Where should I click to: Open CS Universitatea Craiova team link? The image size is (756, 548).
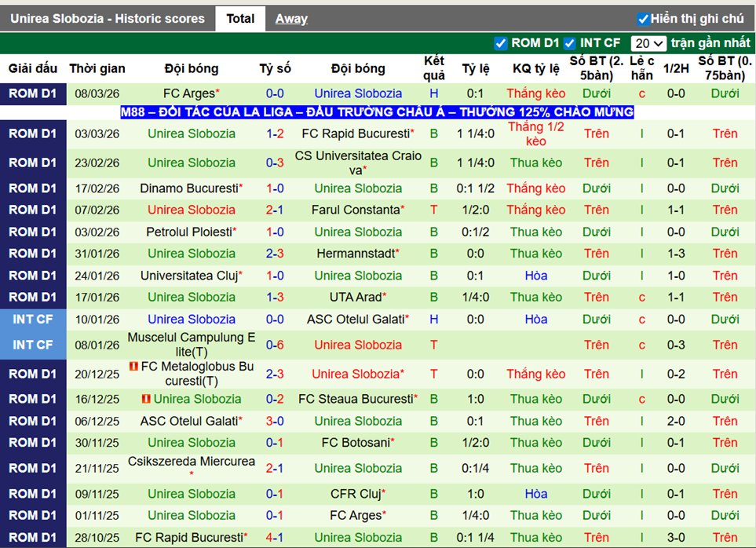tap(358, 163)
